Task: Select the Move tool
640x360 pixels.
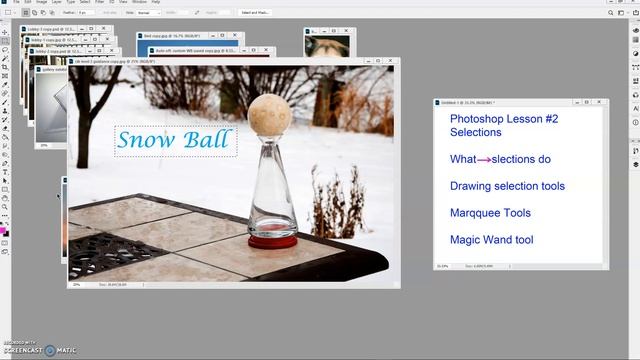Action: [x=5, y=32]
